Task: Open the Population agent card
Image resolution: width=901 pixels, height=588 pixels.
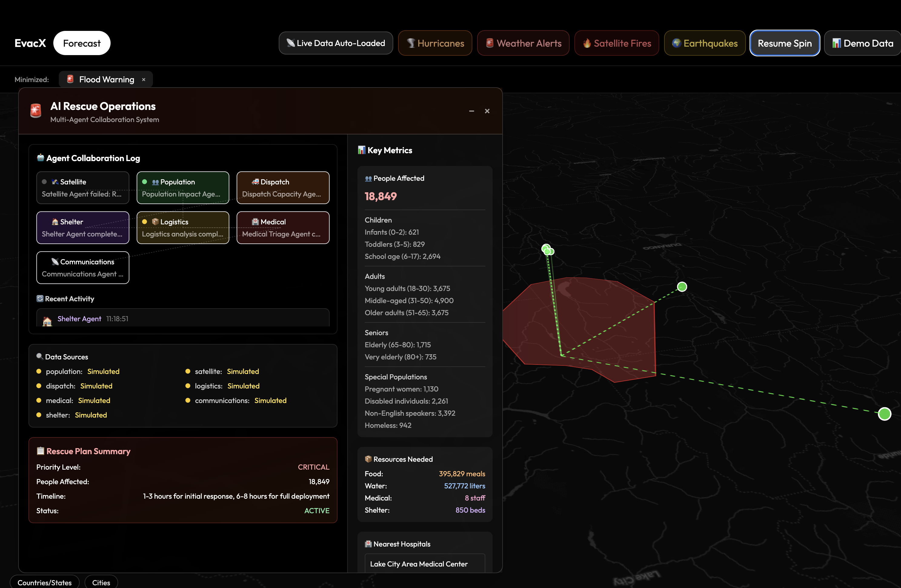Action: (182, 188)
